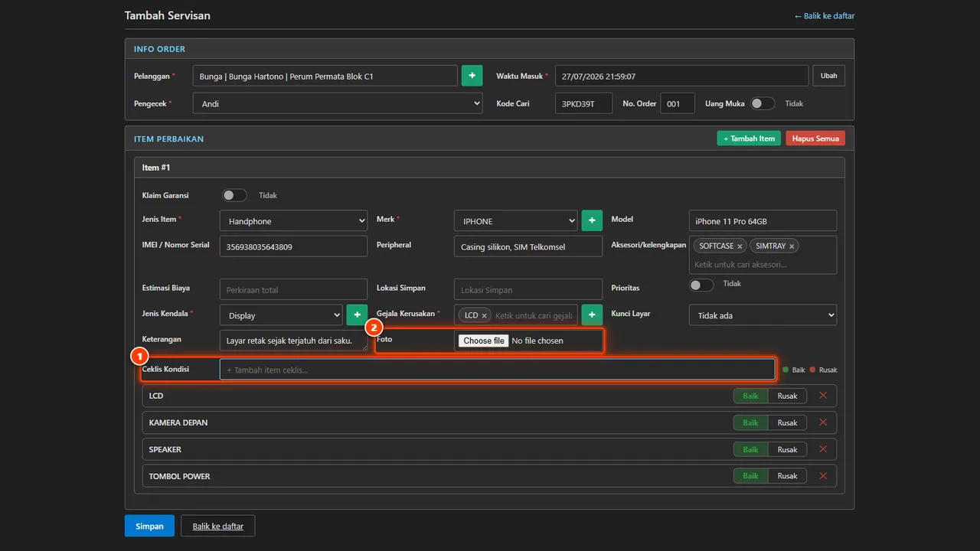
Task: Open the Pengecek dropdown
Action: pyautogui.click(x=338, y=103)
